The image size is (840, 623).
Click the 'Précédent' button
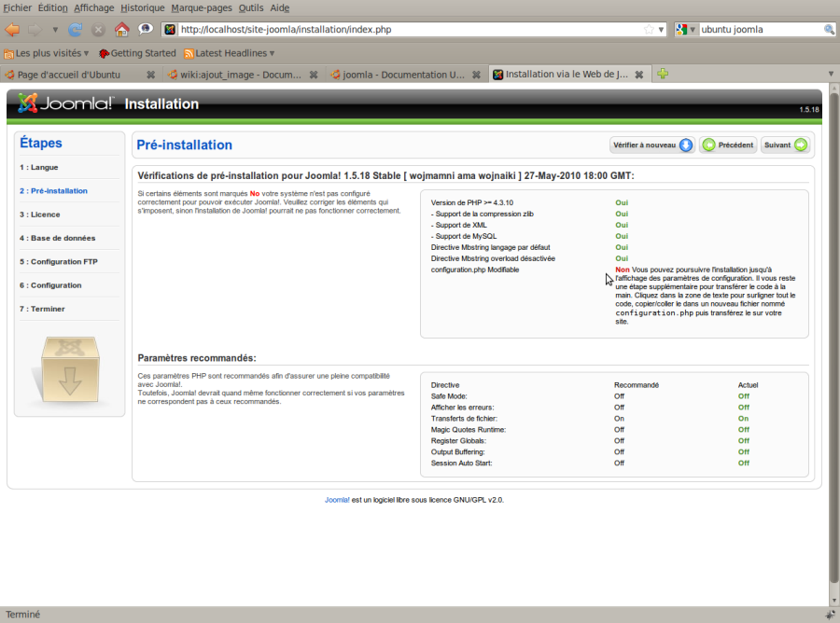[727, 145]
